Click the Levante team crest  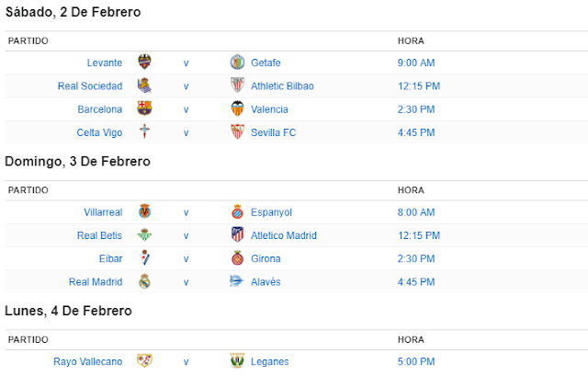point(144,62)
